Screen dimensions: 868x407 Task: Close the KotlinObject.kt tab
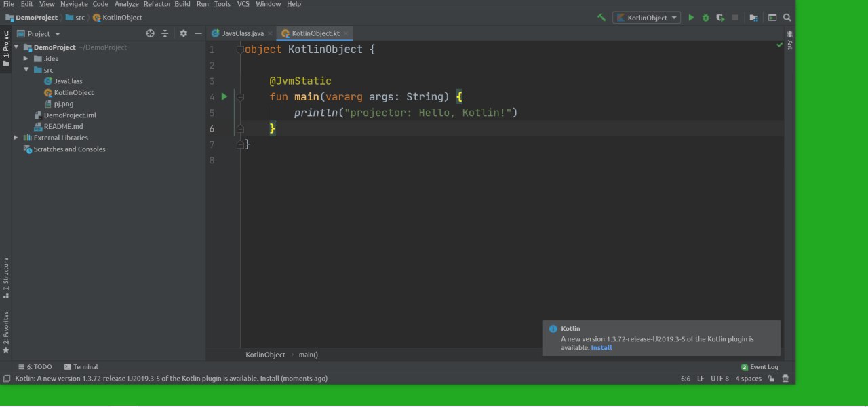click(346, 33)
